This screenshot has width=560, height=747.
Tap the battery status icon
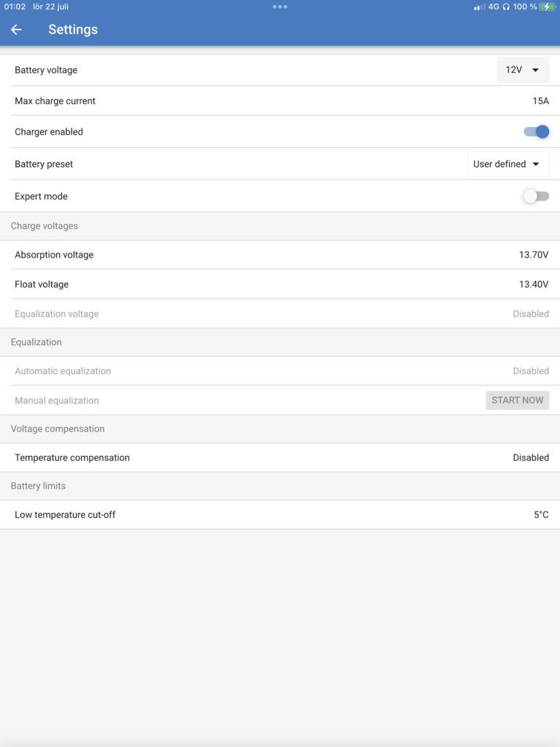pos(547,7)
